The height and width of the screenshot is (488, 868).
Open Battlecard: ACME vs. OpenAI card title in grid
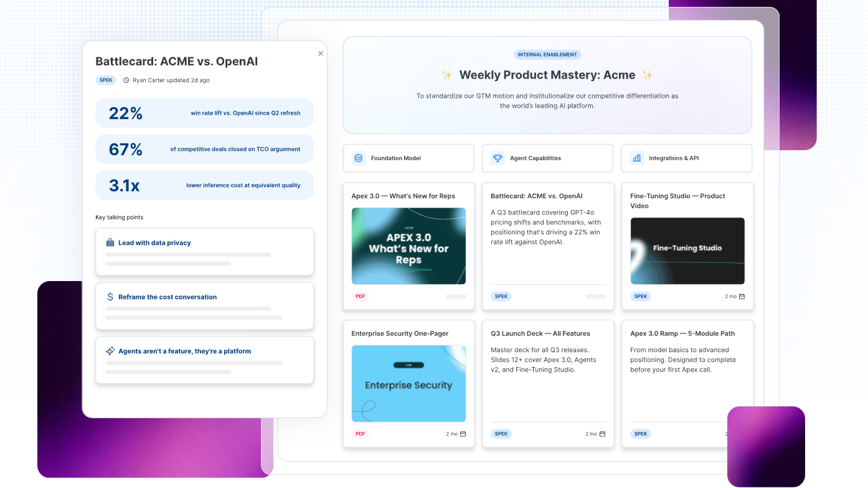coord(537,196)
